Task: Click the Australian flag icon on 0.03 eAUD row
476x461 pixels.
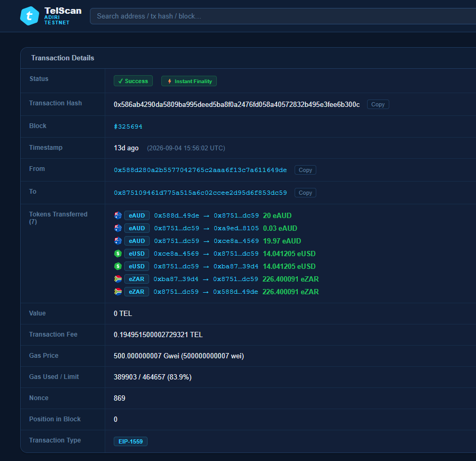Action: tap(118, 228)
